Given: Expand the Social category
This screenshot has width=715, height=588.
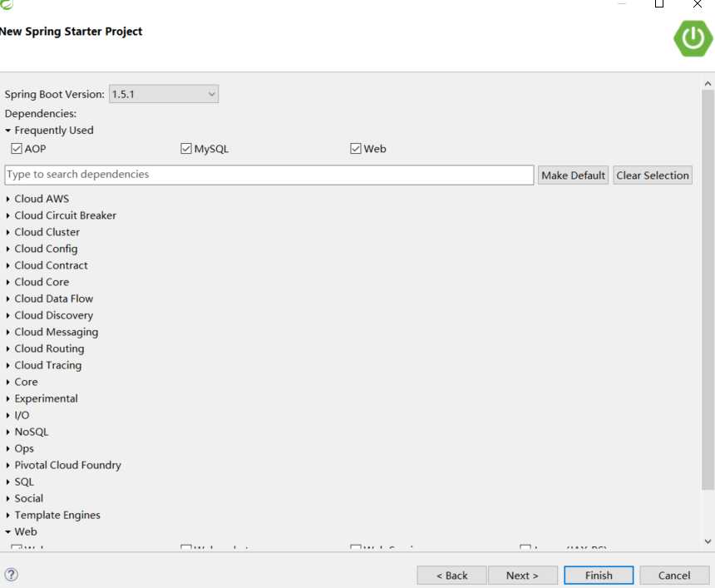Looking at the screenshot, I should [7, 498].
